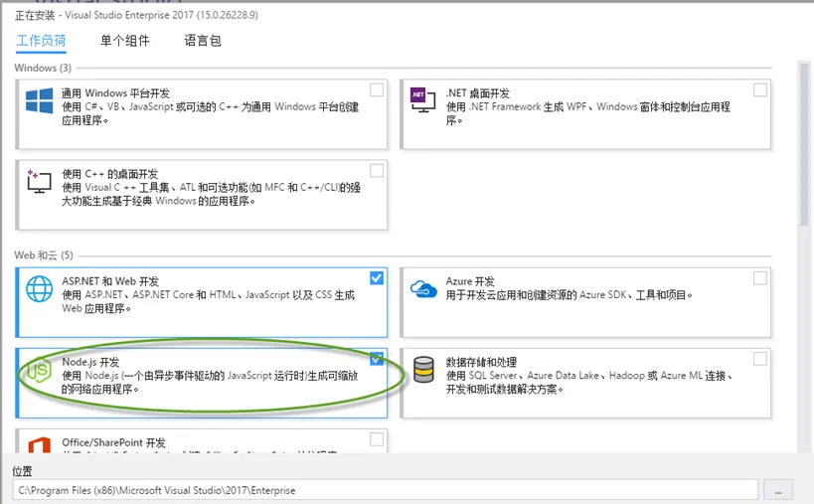This screenshot has width=814, height=504.
Task: Click the Azure cloud icon
Action: click(x=423, y=288)
